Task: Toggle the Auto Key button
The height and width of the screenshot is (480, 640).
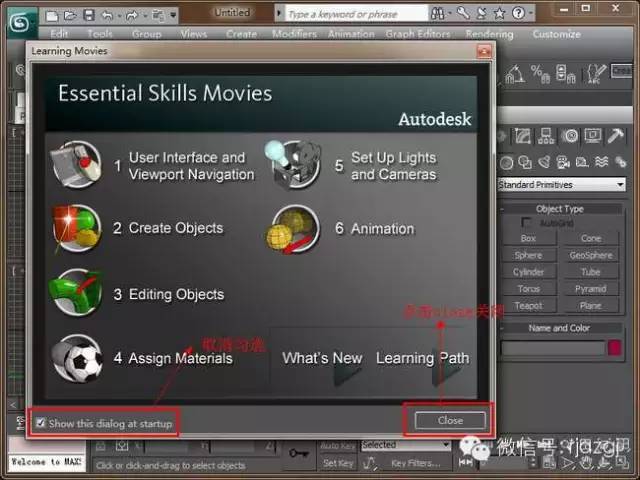Action: (338, 445)
